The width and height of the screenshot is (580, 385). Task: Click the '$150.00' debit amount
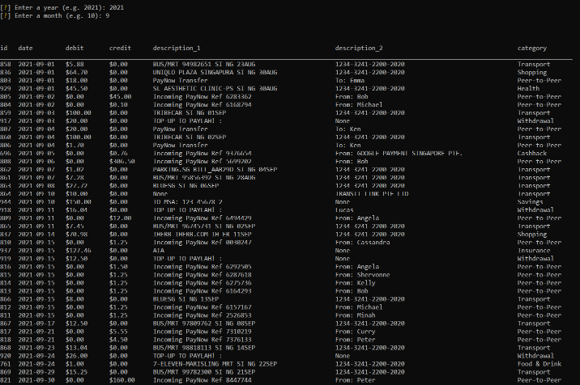point(78,202)
